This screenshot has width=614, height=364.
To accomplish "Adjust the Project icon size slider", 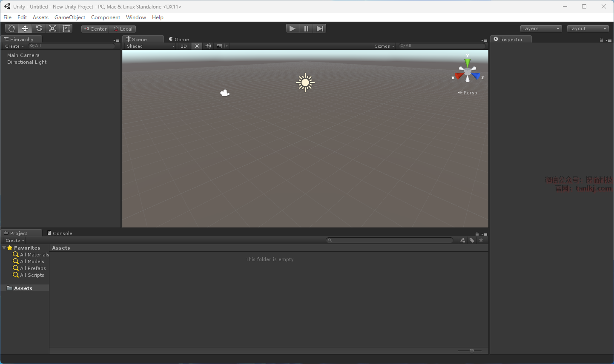I will pos(471,350).
